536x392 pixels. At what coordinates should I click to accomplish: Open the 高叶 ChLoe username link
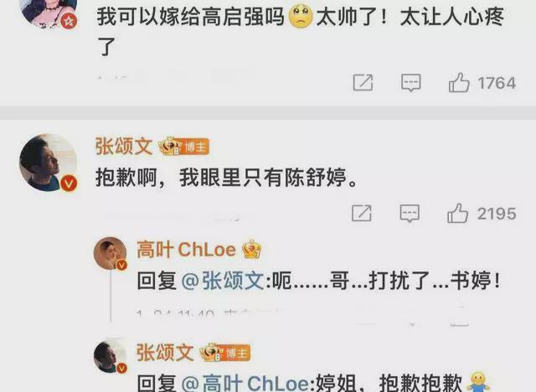[x=186, y=250]
